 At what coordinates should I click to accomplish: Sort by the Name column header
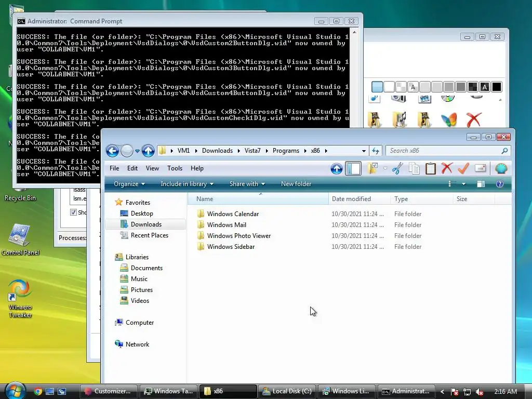(x=258, y=199)
